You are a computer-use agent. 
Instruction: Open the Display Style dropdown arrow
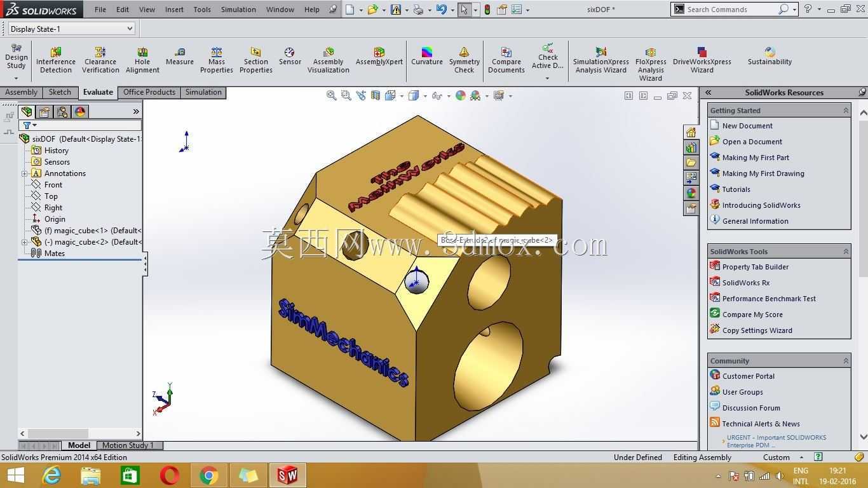click(x=425, y=96)
